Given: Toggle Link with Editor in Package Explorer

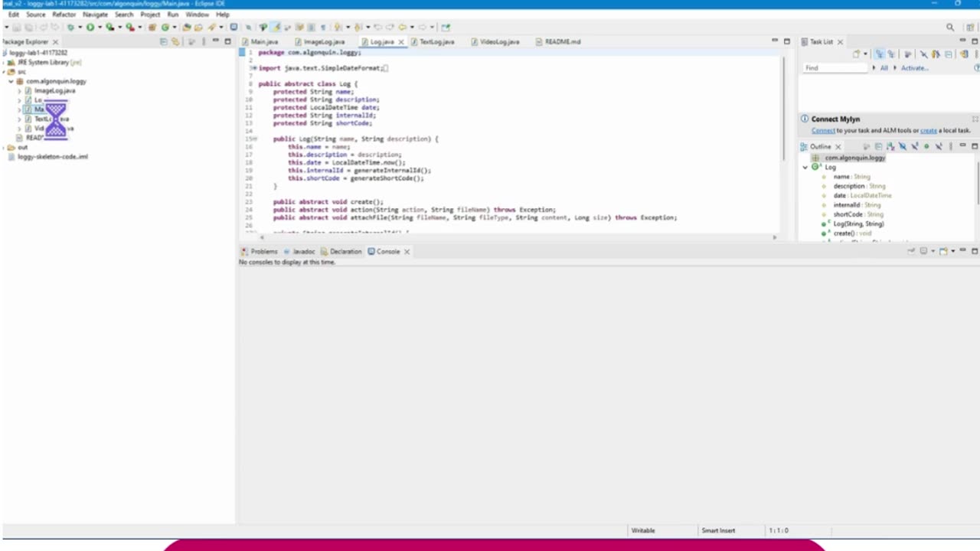Looking at the screenshot, I should click(175, 41).
